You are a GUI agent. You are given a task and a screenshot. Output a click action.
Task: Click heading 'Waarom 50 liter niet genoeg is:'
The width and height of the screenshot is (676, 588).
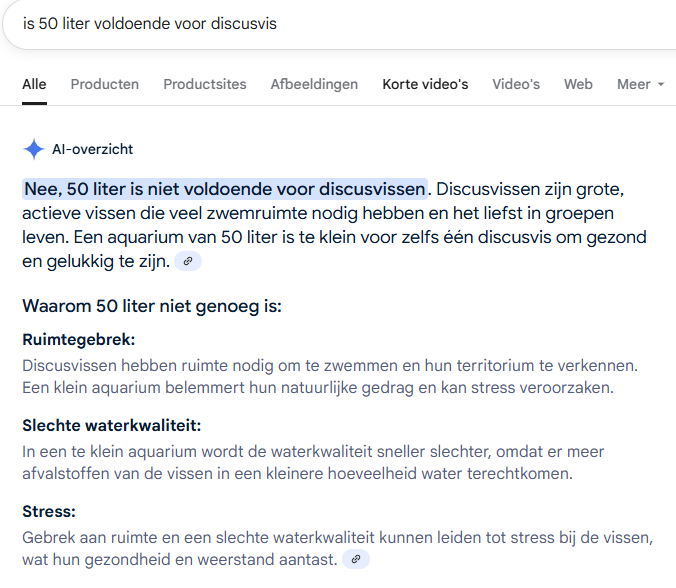pos(152,307)
